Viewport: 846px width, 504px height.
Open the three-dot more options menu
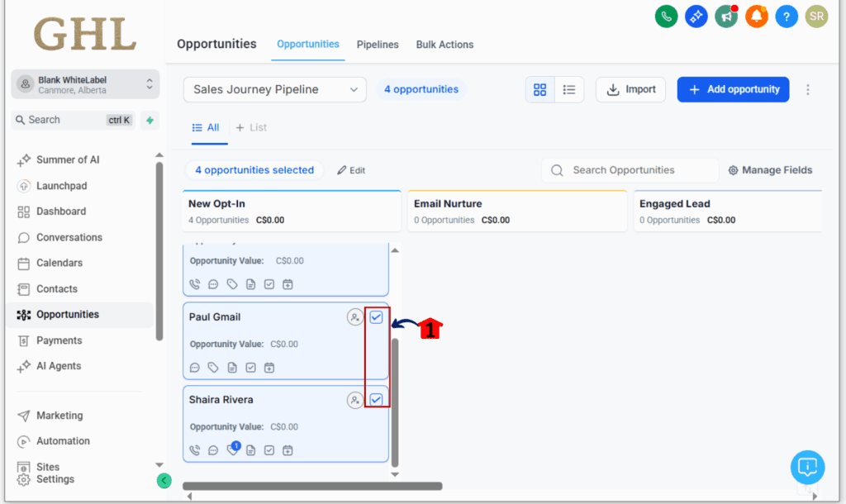[x=808, y=89]
